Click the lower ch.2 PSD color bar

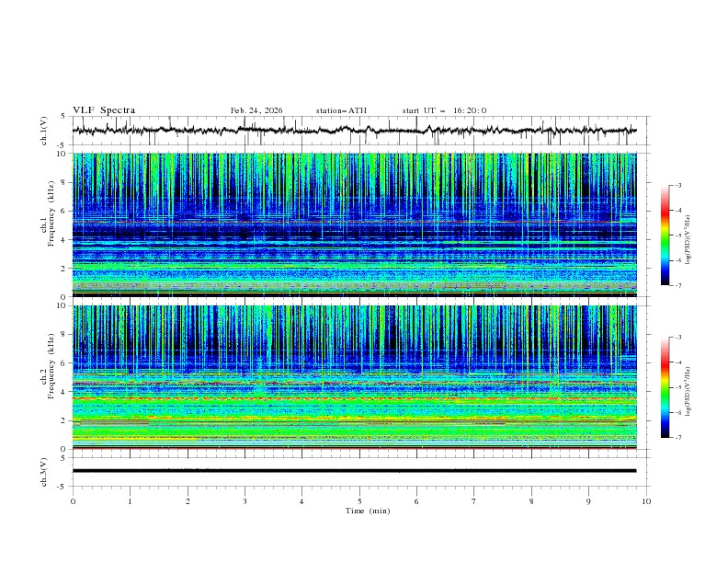coord(665,387)
